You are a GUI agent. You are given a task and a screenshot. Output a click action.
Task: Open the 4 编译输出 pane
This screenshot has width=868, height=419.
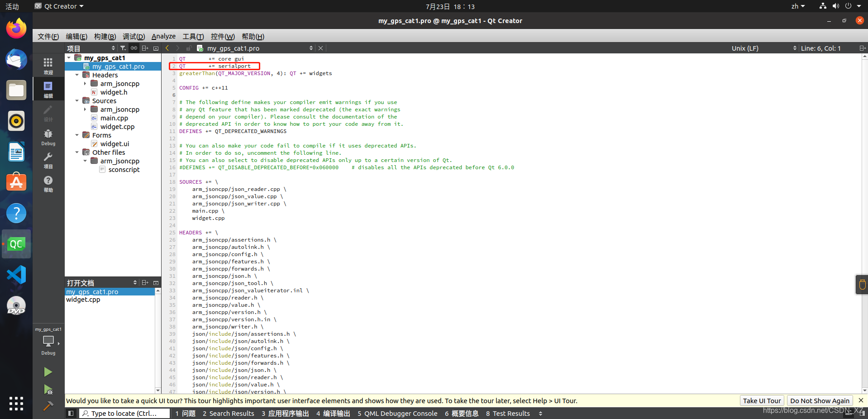pos(333,413)
